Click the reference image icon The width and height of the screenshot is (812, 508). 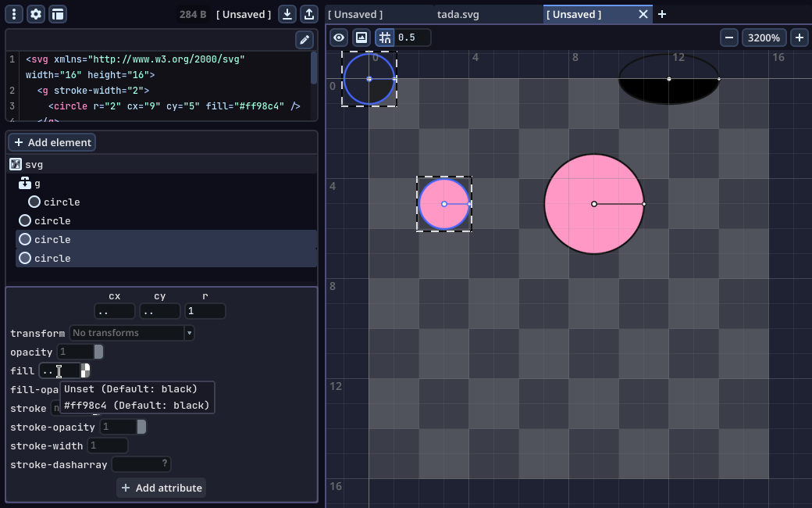[361, 38]
